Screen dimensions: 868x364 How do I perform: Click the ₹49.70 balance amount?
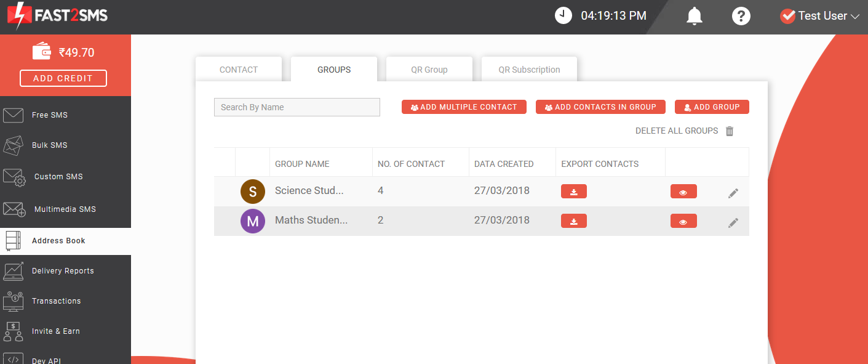(77, 53)
